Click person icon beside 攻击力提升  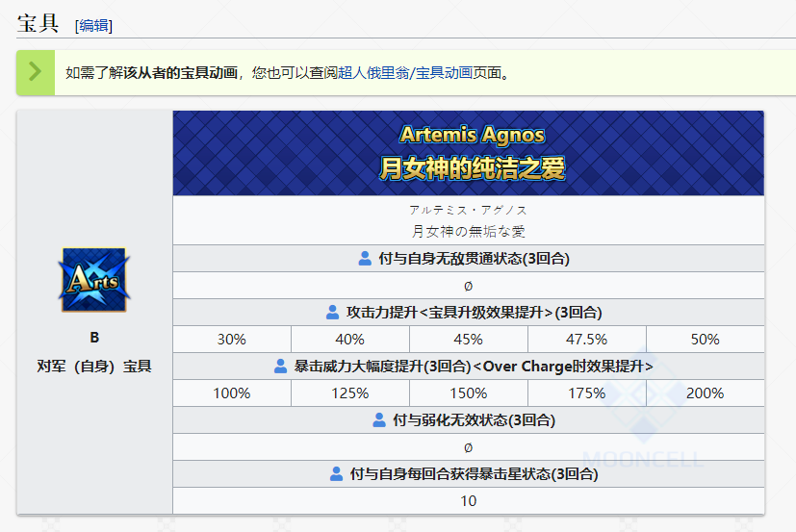point(333,312)
